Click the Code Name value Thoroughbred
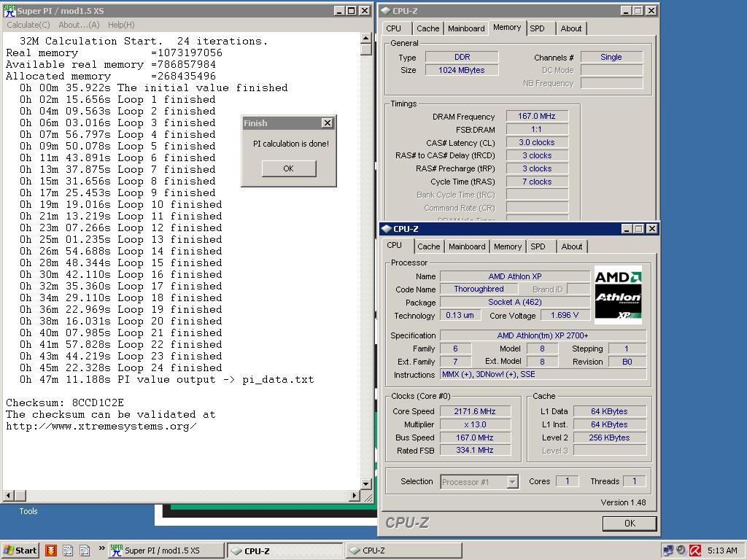 pos(479,289)
